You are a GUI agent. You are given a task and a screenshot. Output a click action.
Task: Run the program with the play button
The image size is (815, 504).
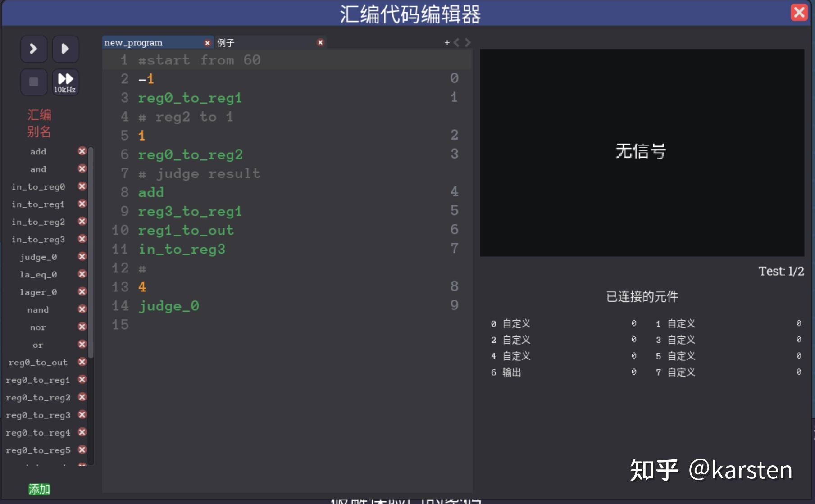[x=65, y=49]
